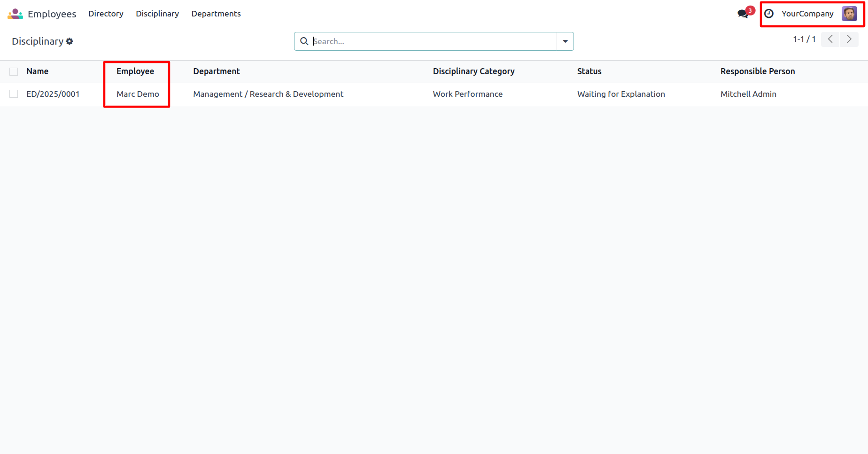This screenshot has width=868, height=454.
Task: Open the user avatar menu
Action: [849, 14]
